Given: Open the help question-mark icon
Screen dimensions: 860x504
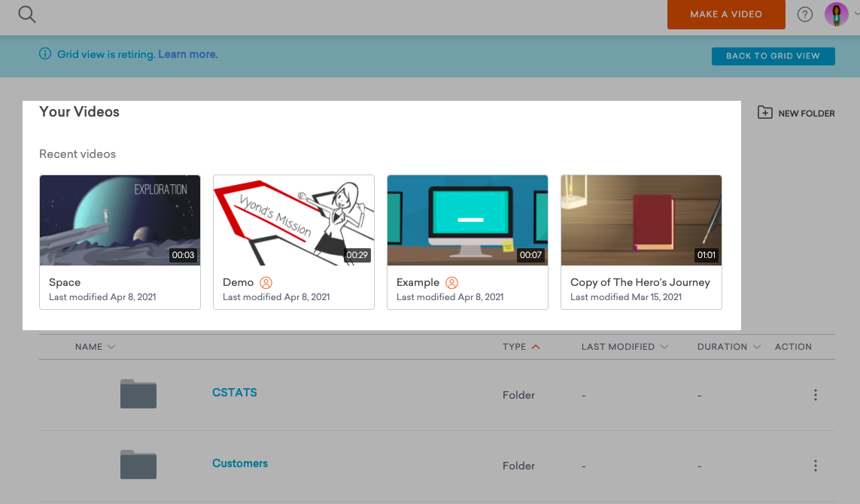Looking at the screenshot, I should click(x=804, y=14).
